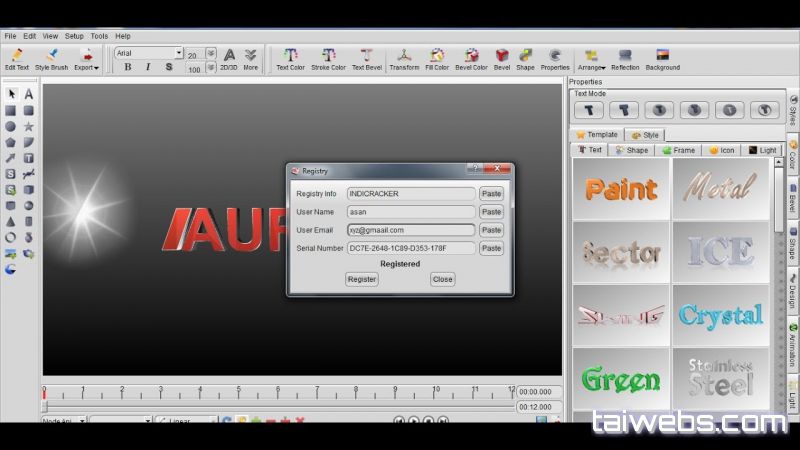Click the Stroke Color icon

(x=328, y=56)
